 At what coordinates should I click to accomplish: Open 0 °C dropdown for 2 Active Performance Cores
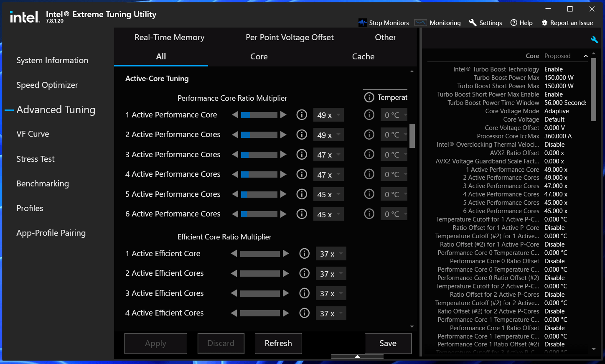[x=394, y=135]
